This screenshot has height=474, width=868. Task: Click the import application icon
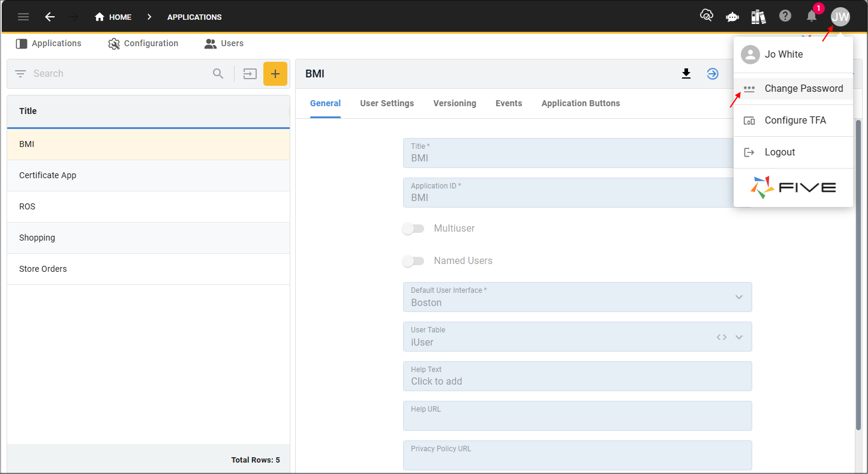click(250, 74)
